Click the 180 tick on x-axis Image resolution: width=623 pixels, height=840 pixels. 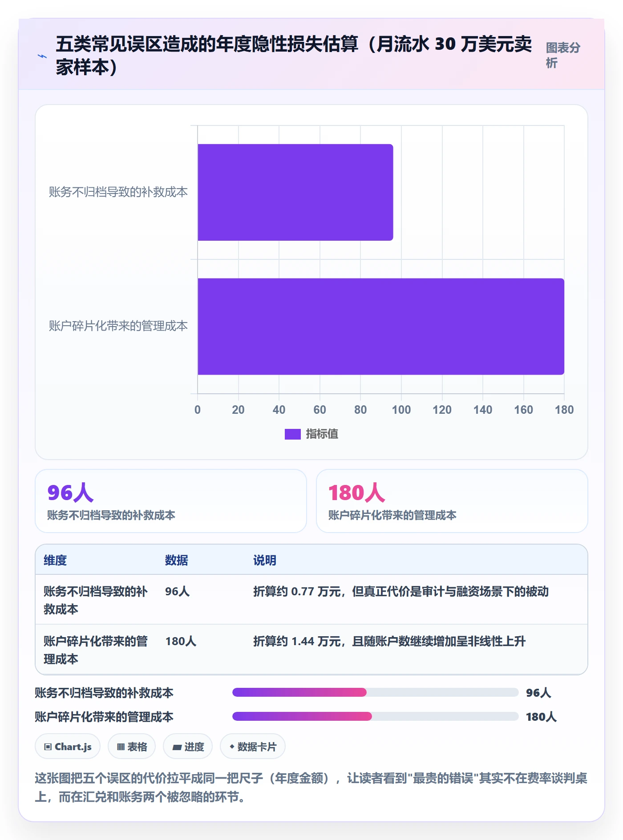click(564, 410)
